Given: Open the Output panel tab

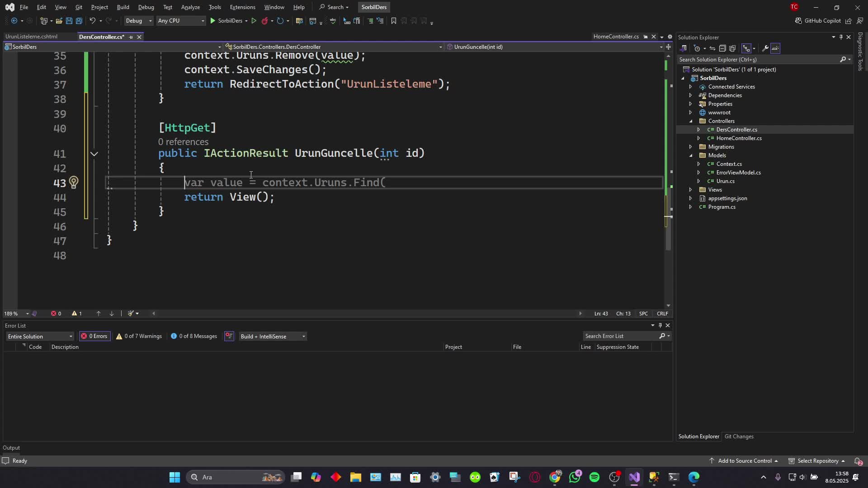Looking at the screenshot, I should click(x=11, y=448).
